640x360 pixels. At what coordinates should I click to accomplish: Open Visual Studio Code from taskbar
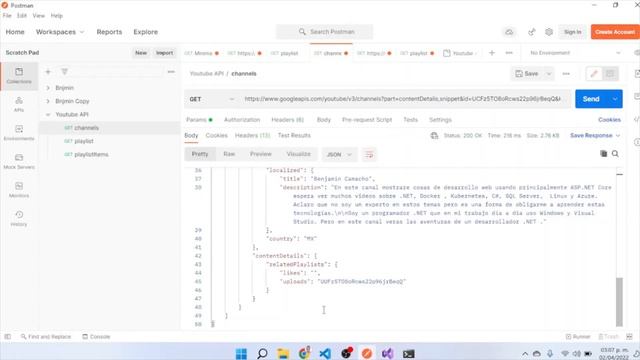(x=325, y=353)
